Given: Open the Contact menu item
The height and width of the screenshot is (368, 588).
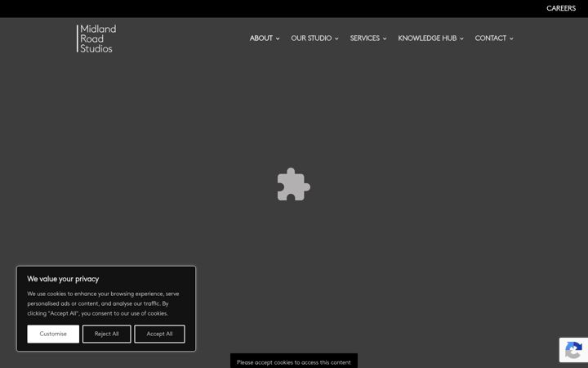Looking at the screenshot, I should (491, 38).
